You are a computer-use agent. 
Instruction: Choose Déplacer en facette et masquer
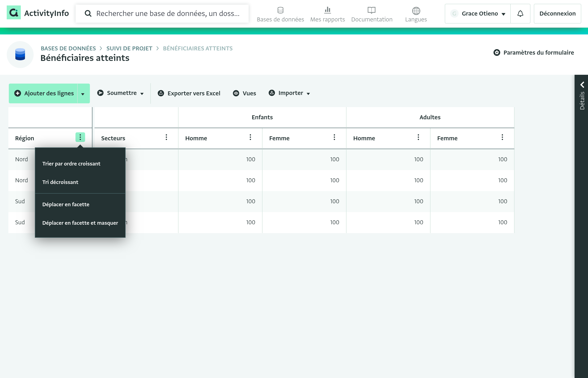(x=80, y=223)
